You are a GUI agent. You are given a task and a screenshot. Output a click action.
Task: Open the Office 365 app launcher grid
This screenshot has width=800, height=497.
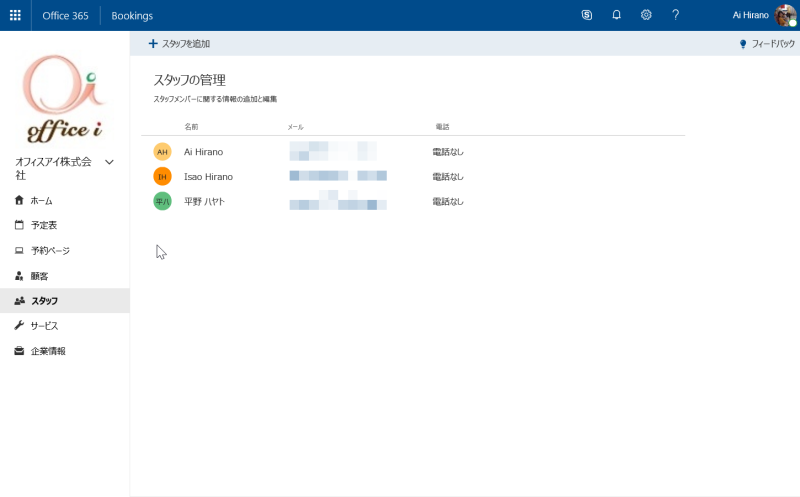click(x=15, y=15)
